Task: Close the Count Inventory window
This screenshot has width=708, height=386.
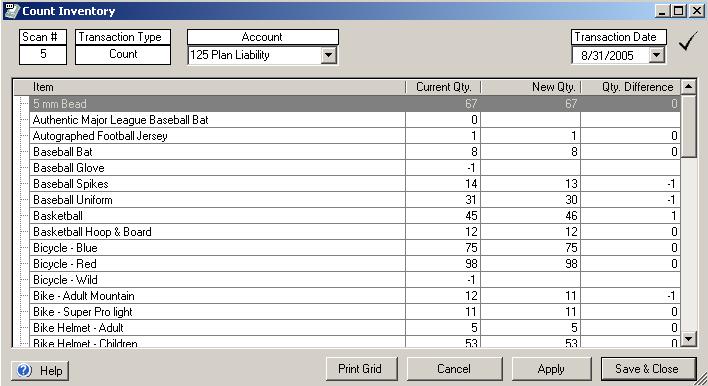Action: (696, 11)
